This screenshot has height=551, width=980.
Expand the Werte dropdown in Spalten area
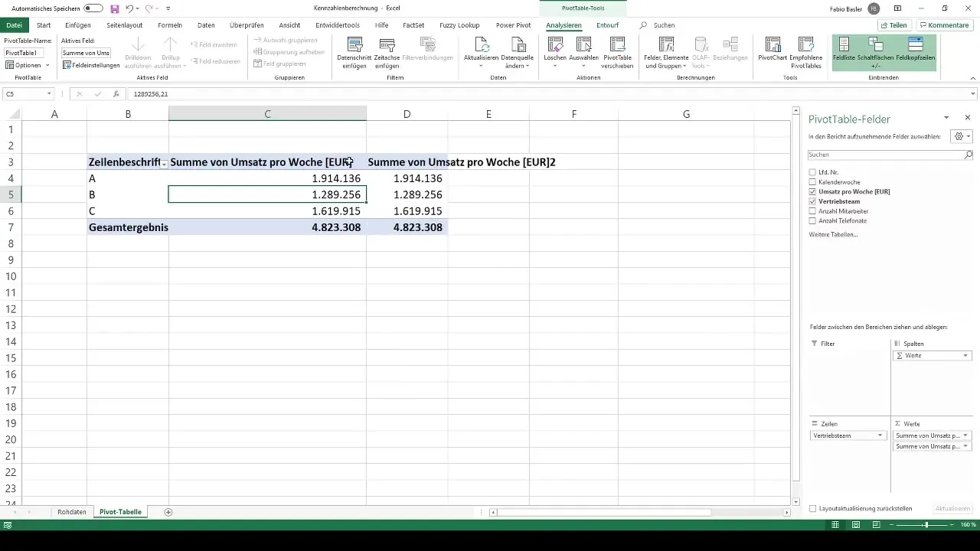[965, 356]
